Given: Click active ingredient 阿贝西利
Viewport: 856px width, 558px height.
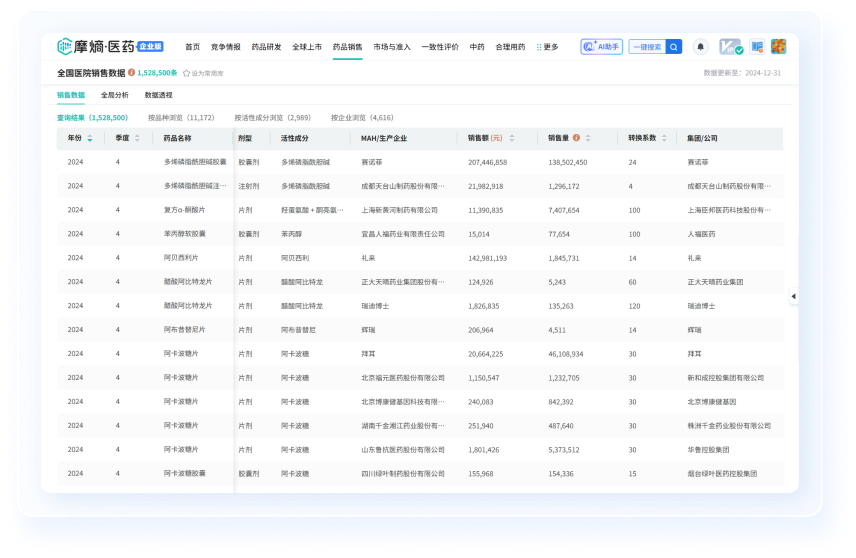Looking at the screenshot, I should [x=295, y=258].
